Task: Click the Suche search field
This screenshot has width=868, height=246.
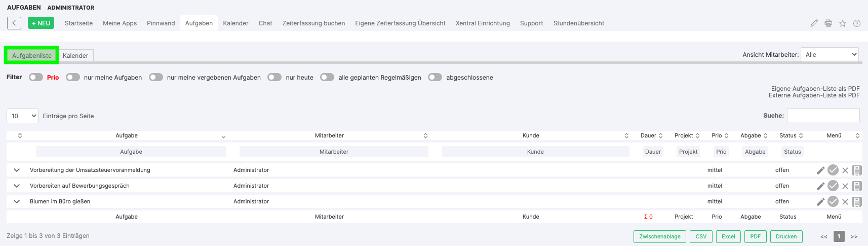Action: pos(823,116)
